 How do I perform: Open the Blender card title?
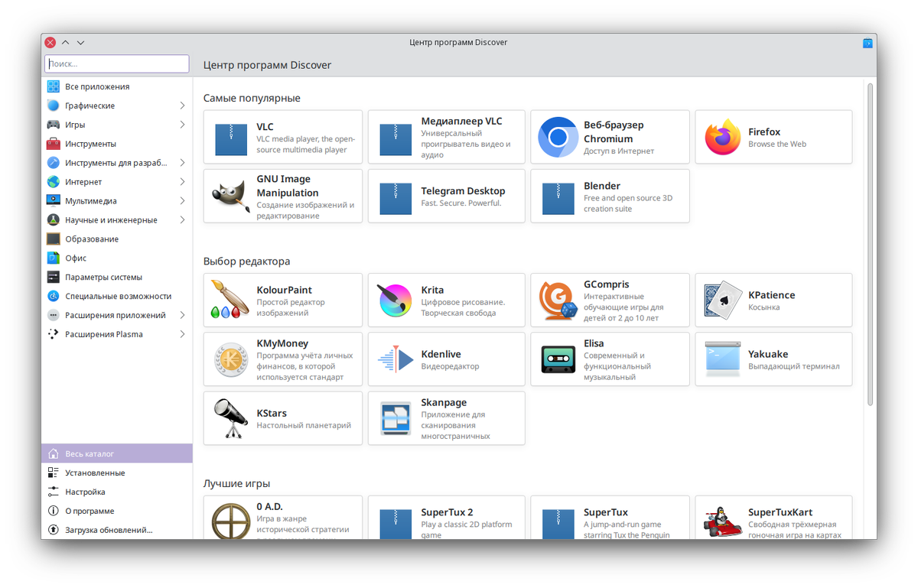pos(602,186)
